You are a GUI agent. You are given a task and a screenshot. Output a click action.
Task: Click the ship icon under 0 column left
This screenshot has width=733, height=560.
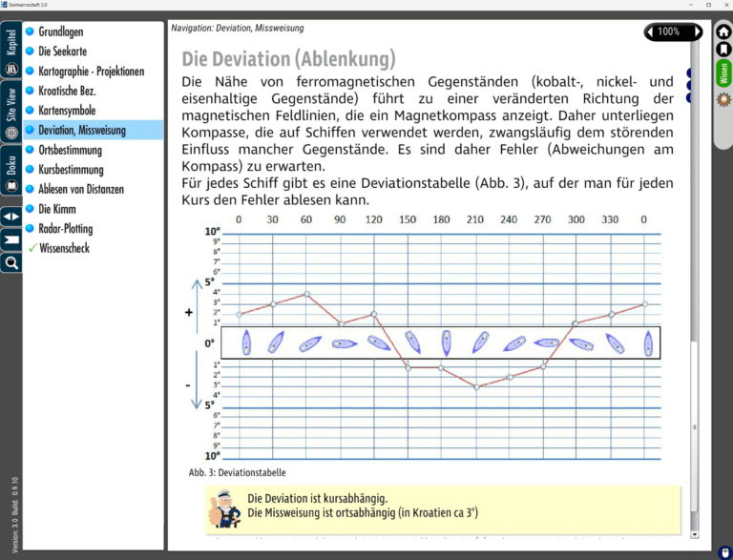coord(246,342)
